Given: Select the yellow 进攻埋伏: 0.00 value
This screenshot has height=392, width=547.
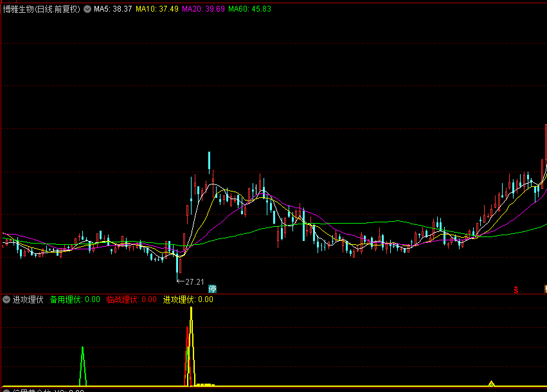Looking at the screenshot, I should coord(188,299).
